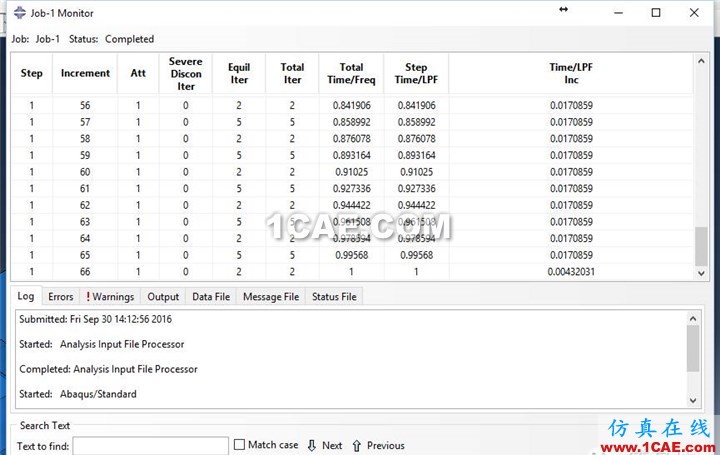Click the increment table scrollbar thumb
This screenshot has height=455, width=720.
click(701, 246)
